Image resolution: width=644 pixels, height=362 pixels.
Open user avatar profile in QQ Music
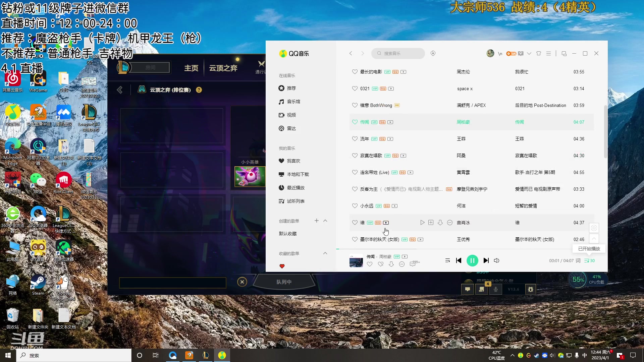point(490,53)
